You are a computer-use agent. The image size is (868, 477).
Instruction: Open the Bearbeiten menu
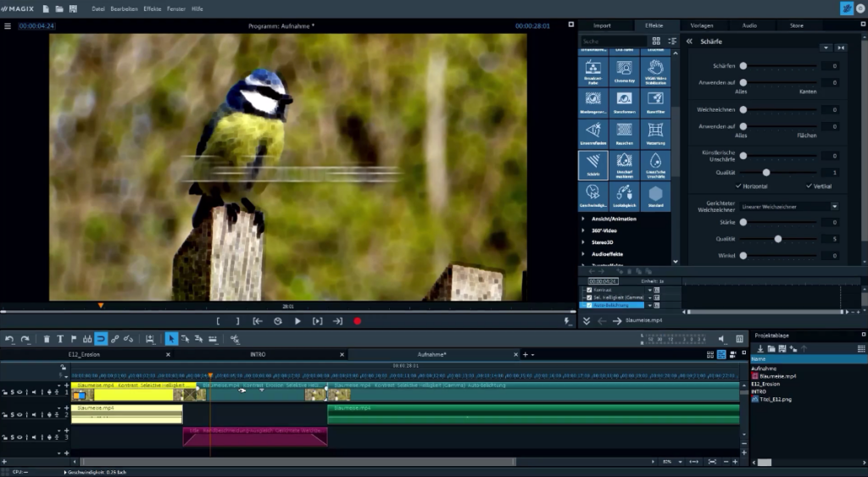[124, 8]
